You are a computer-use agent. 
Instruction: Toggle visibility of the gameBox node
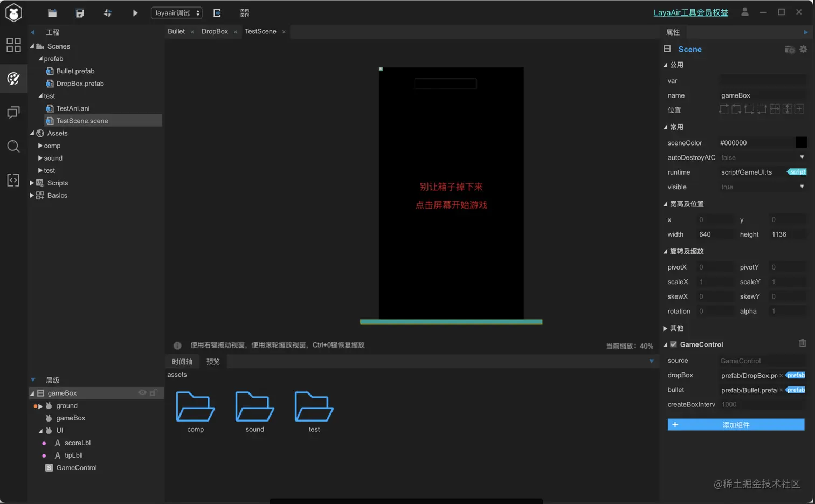click(142, 393)
